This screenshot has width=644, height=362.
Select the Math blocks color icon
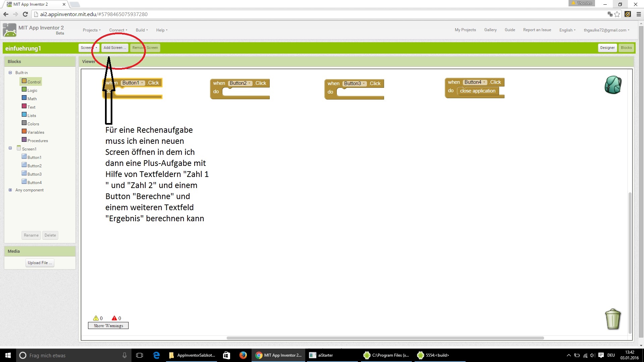point(24,98)
